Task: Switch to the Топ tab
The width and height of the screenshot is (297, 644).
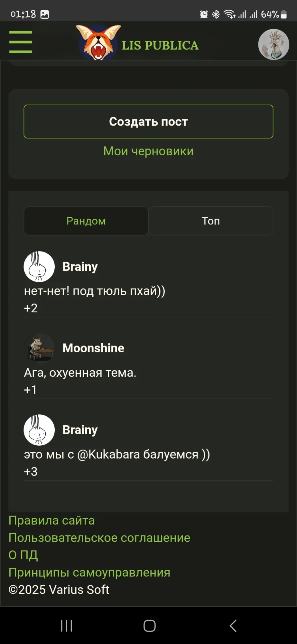Action: 211,221
